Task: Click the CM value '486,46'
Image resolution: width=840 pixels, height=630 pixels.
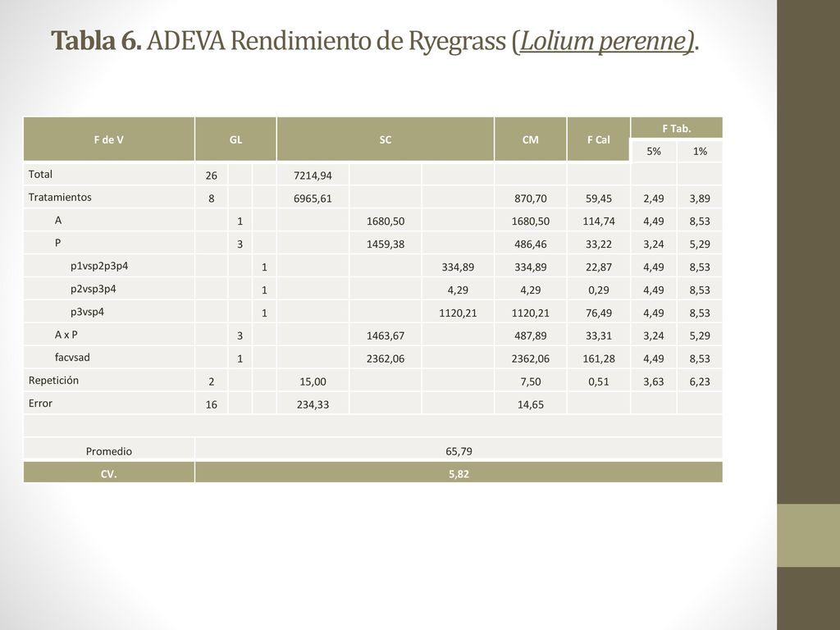Action: point(531,244)
